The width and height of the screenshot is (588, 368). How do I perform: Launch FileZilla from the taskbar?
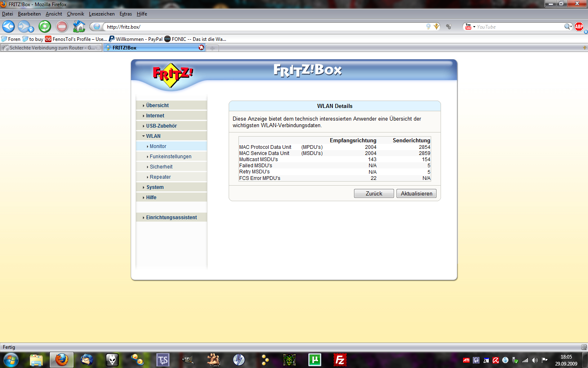coord(340,360)
